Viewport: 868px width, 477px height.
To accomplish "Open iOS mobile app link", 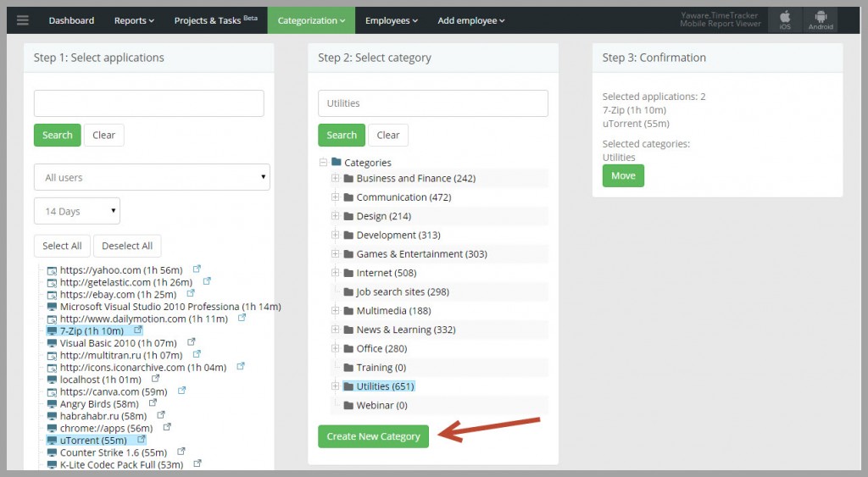I will click(785, 20).
